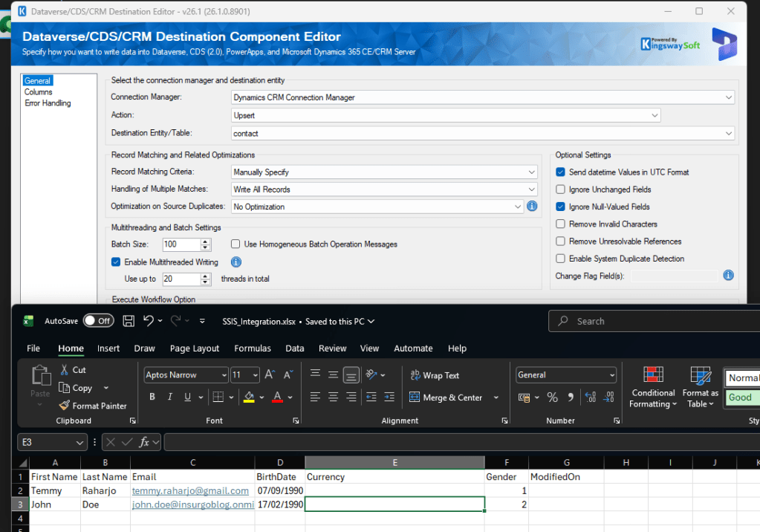Click Decrease Decimal icon

[608, 398]
